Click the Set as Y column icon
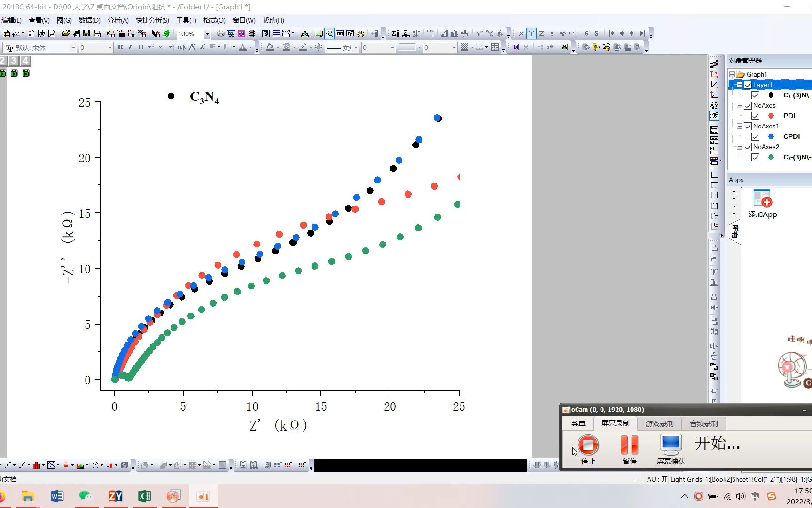The height and width of the screenshot is (508, 812). (x=531, y=33)
